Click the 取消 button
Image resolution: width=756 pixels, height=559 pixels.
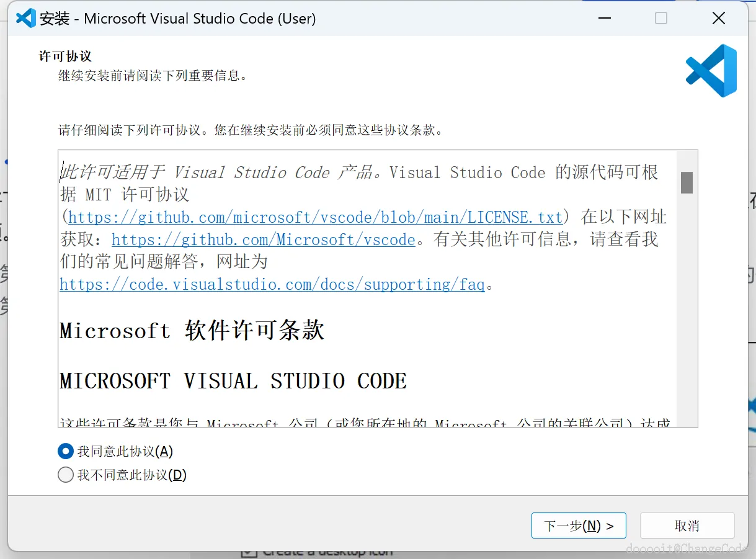tap(687, 525)
